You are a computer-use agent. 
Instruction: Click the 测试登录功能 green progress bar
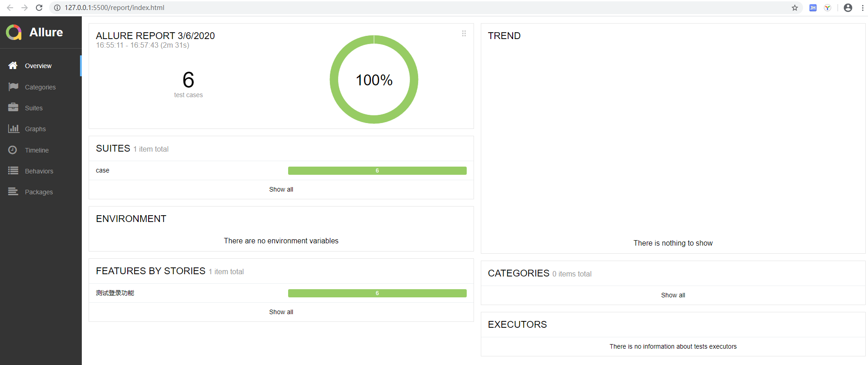pyautogui.click(x=377, y=293)
